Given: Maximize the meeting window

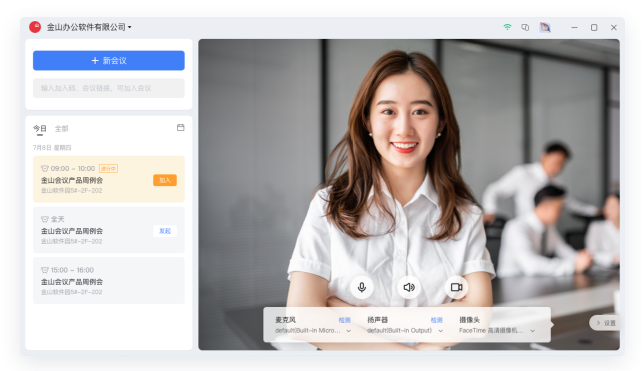Looking at the screenshot, I should pyautogui.click(x=594, y=27).
